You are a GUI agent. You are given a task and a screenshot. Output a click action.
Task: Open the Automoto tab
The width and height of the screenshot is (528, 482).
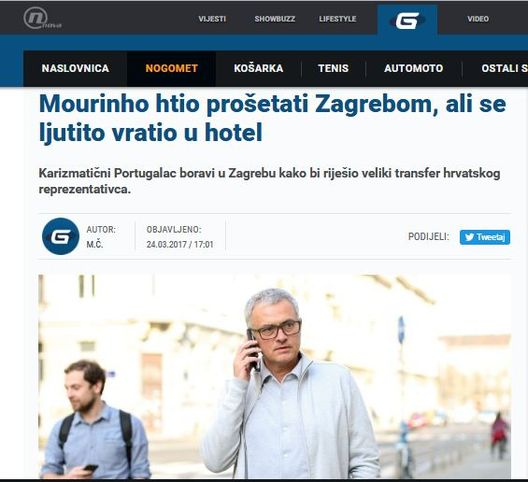point(414,68)
